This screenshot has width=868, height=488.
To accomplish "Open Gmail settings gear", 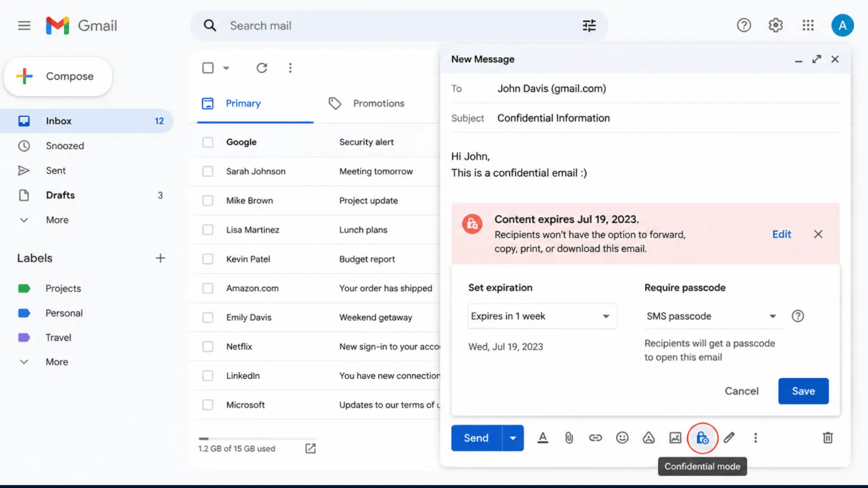I will [776, 25].
